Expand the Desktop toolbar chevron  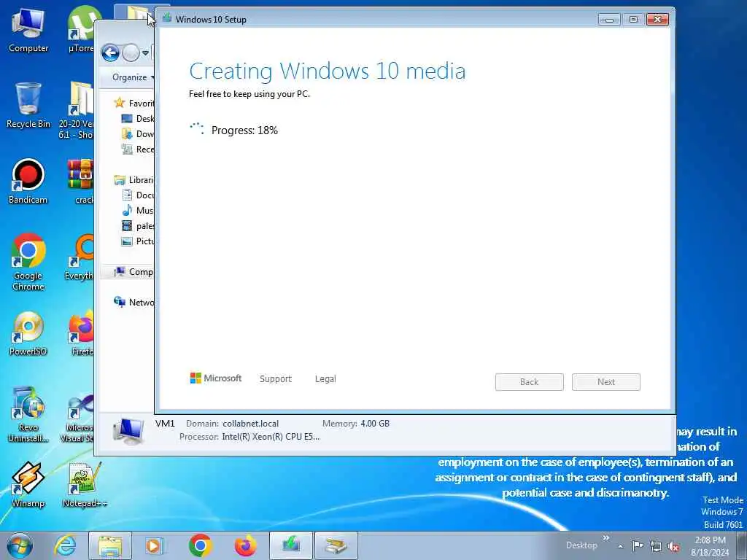coord(606,538)
